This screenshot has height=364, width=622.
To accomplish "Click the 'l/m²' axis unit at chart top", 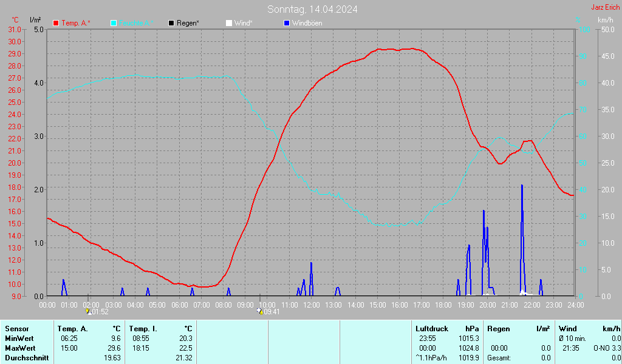I will pos(35,20).
